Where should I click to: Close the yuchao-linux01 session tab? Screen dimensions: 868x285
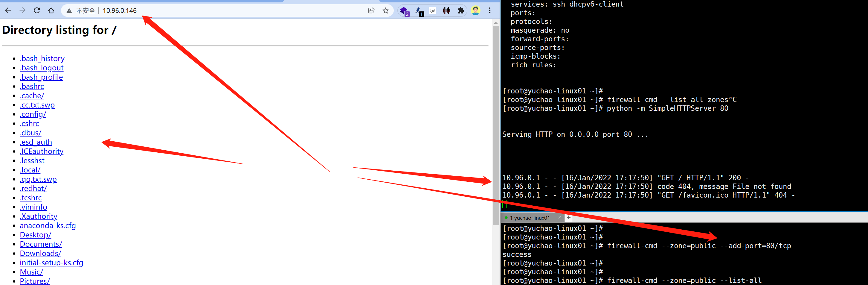click(560, 218)
